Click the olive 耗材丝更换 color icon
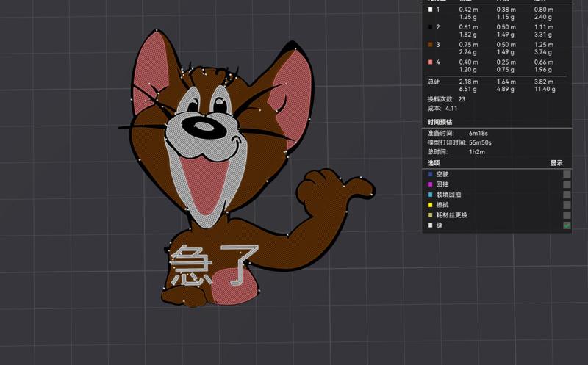The height and width of the screenshot is (365, 588). [x=430, y=215]
